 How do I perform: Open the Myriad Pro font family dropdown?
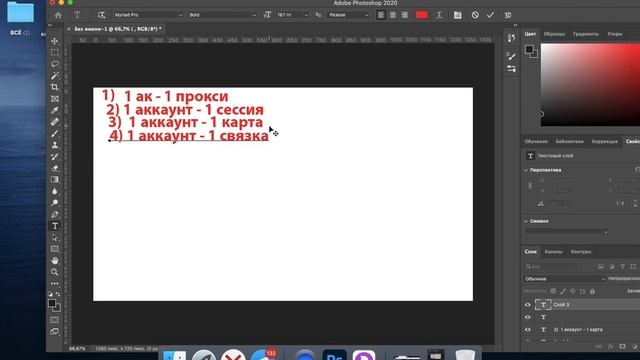pyautogui.click(x=148, y=15)
